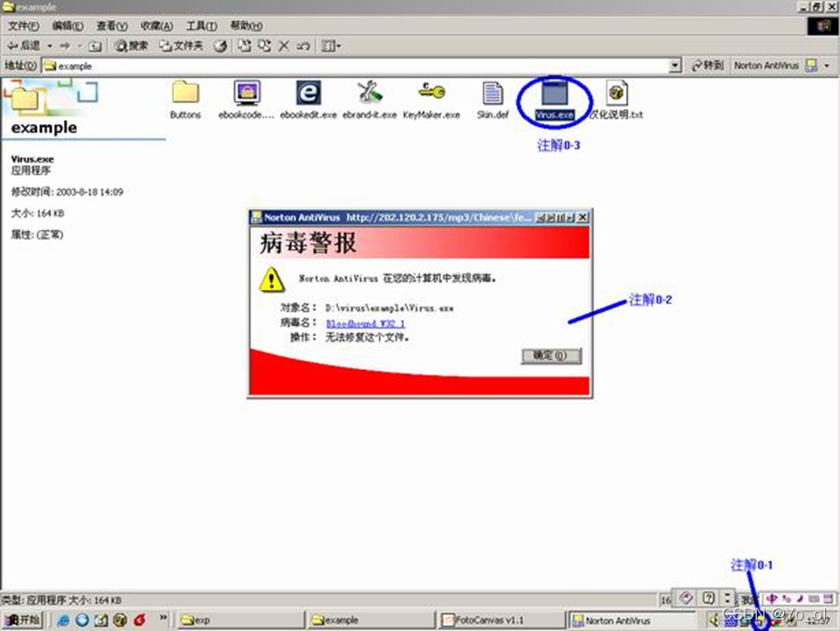
Task: Click the 转到 (Go) button
Action: [708, 66]
